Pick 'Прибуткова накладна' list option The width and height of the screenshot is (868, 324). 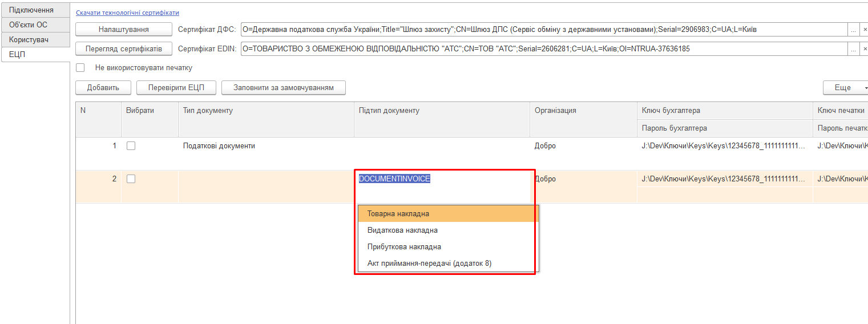point(448,247)
